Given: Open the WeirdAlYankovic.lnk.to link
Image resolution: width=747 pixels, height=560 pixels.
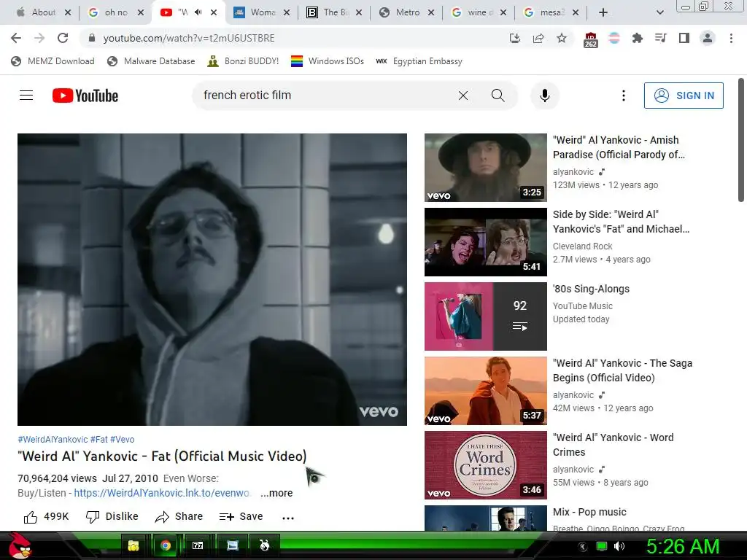Looking at the screenshot, I should tap(162, 493).
